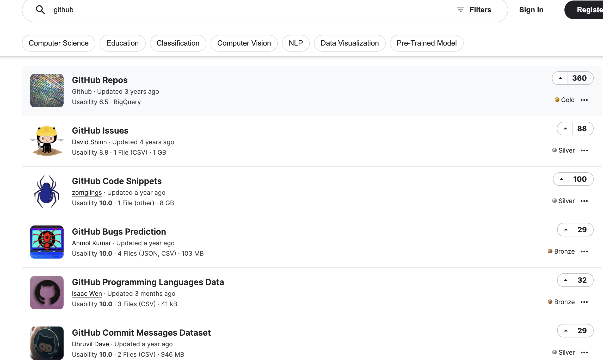This screenshot has height=364, width=603.
Task: Click the GitHub Code Snippets spider thumbnail
Action: pyautogui.click(x=47, y=192)
